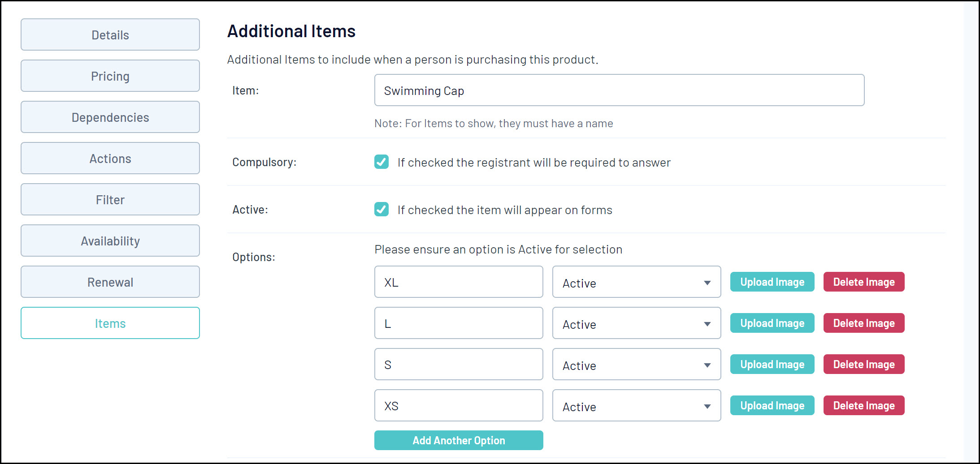Screen dimensions: 980x464
Task: Click Delete Image for the L option
Action: point(863,323)
